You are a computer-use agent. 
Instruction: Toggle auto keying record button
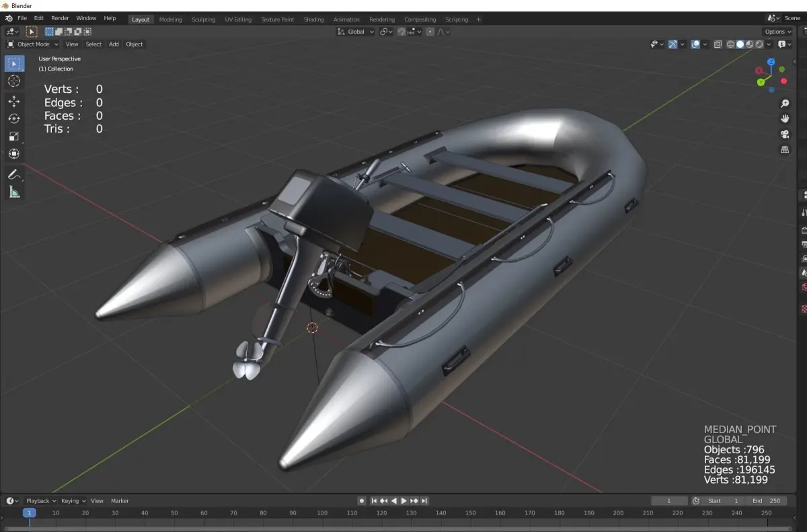362,501
